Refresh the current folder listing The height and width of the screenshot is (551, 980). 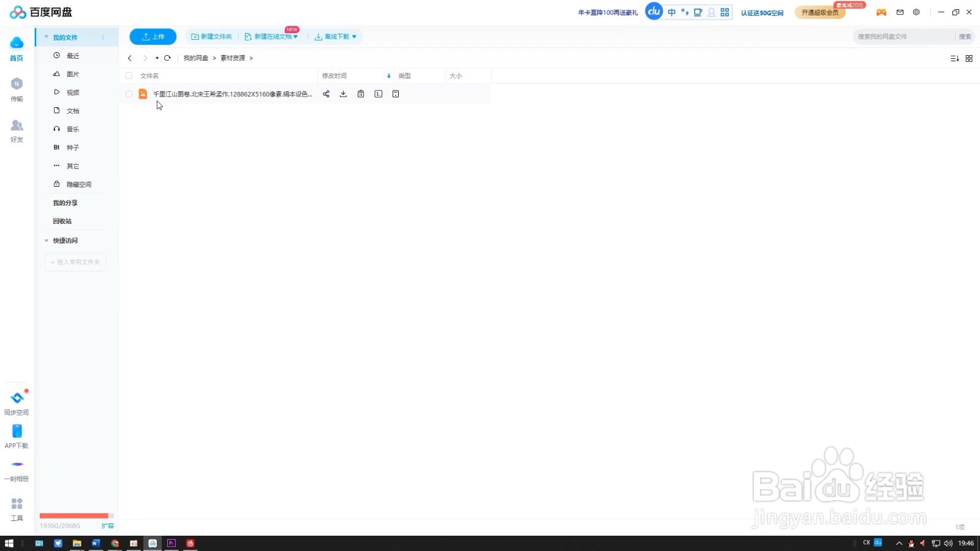click(x=167, y=58)
